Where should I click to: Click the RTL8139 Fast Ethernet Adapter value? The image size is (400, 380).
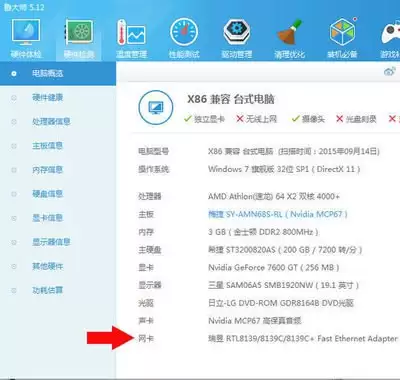[303, 339]
